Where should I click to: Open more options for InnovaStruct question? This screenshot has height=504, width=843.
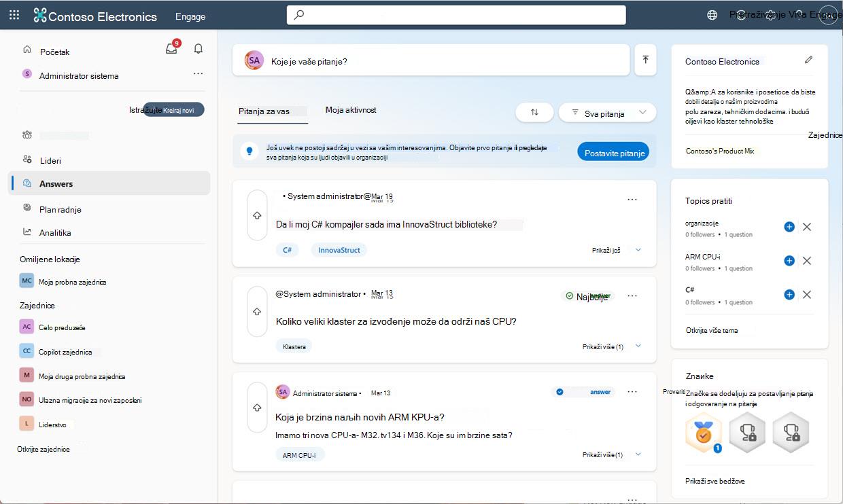point(632,199)
